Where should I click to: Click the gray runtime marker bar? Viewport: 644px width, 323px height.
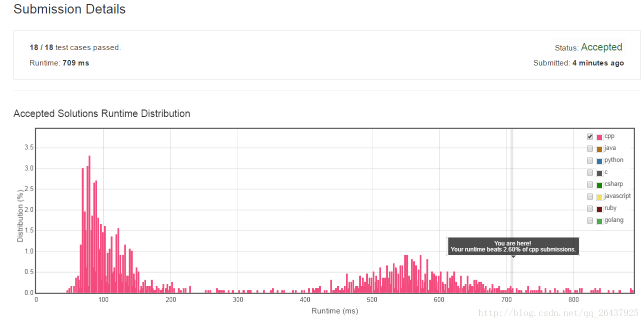tap(512, 210)
